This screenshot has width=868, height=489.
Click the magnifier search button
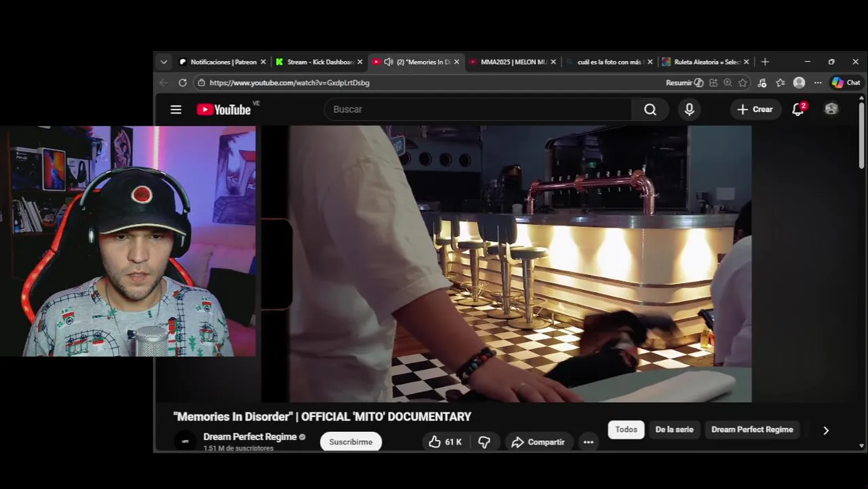pyautogui.click(x=650, y=109)
